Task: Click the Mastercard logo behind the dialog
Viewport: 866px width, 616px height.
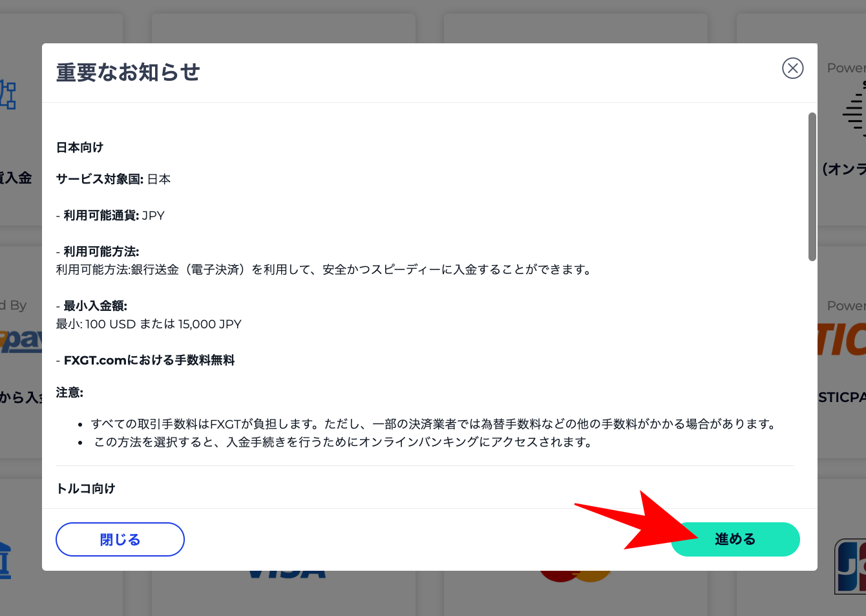Action: point(575,575)
